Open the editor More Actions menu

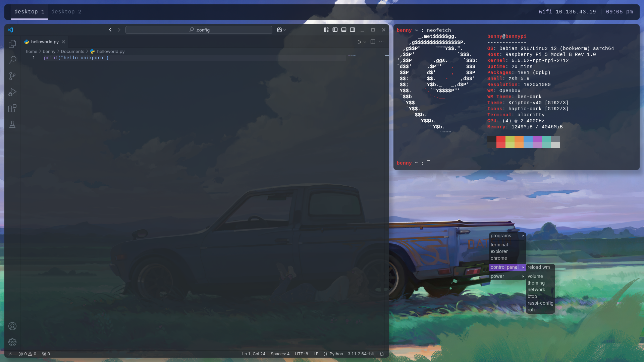(x=381, y=42)
